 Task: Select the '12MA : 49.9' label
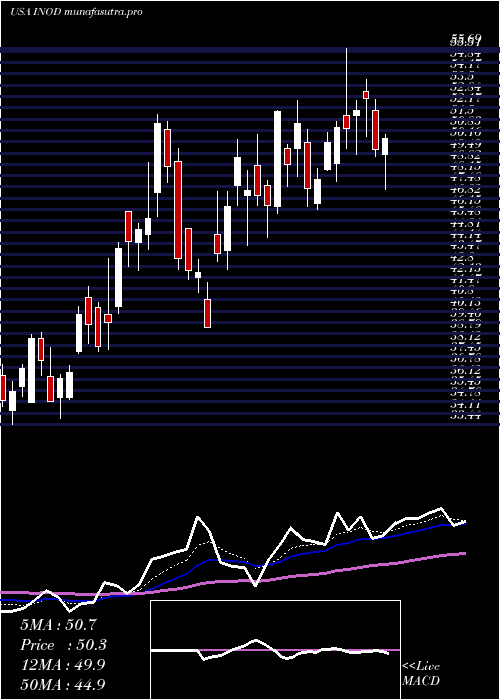point(62,665)
